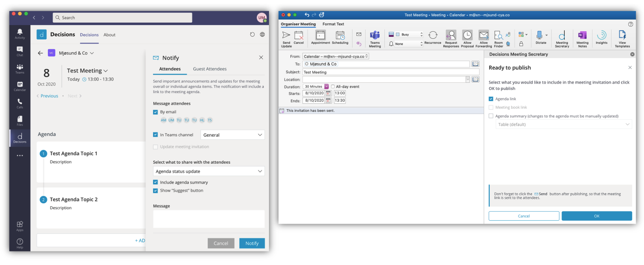Open the Format Text ribbon tab
Viewport: 644px width, 265px height.
333,24
